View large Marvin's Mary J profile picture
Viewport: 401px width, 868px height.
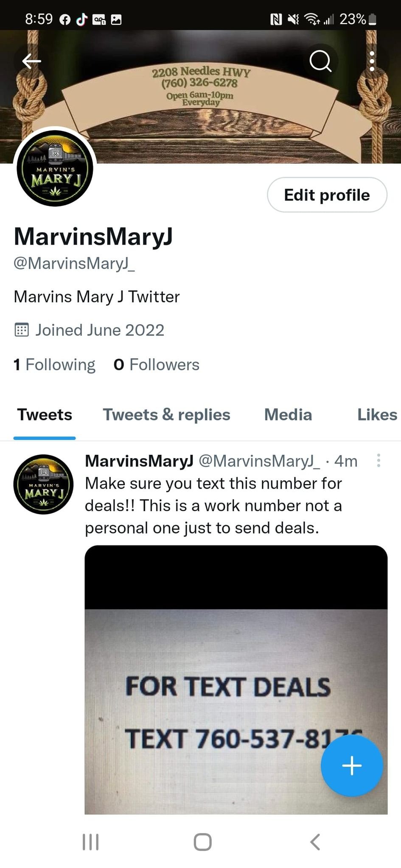click(55, 168)
